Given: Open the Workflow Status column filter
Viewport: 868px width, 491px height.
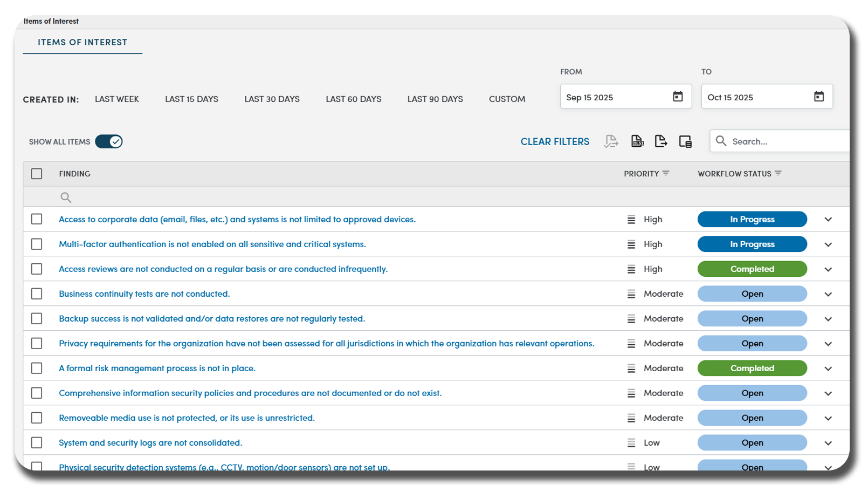Looking at the screenshot, I should [779, 173].
